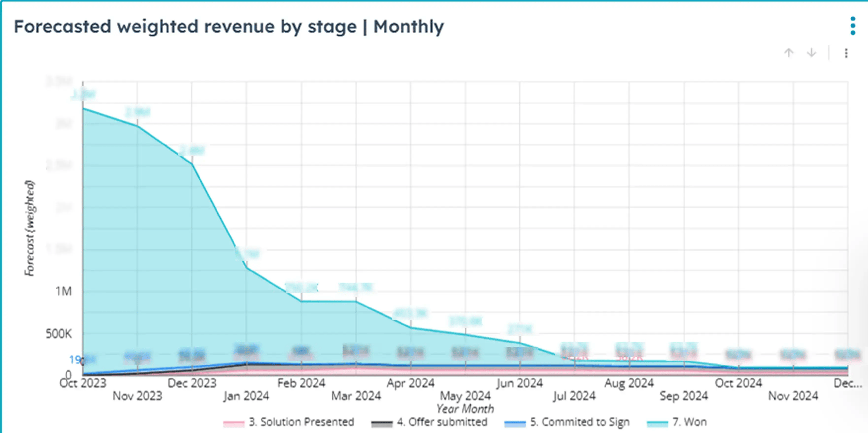
Task: Open the smaller gray three-dot chart menu
Action: pos(846,53)
